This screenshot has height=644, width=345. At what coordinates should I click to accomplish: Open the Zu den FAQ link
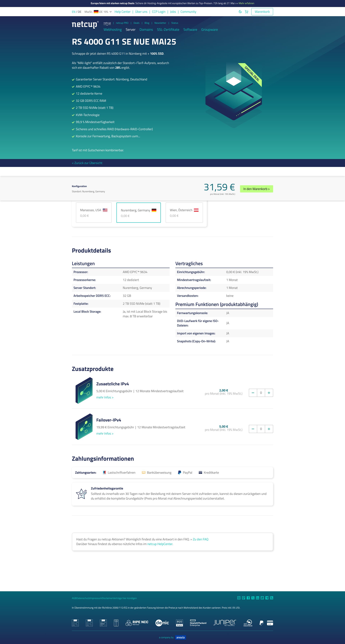pyautogui.click(x=201, y=539)
